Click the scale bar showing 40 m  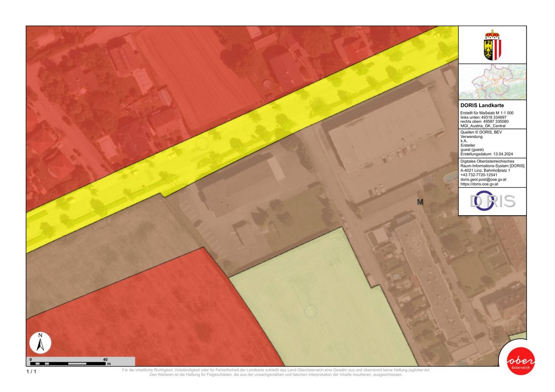81,361
